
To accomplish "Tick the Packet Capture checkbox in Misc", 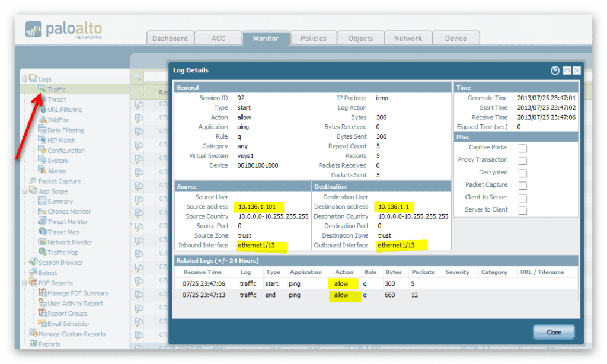I will pos(523,186).
